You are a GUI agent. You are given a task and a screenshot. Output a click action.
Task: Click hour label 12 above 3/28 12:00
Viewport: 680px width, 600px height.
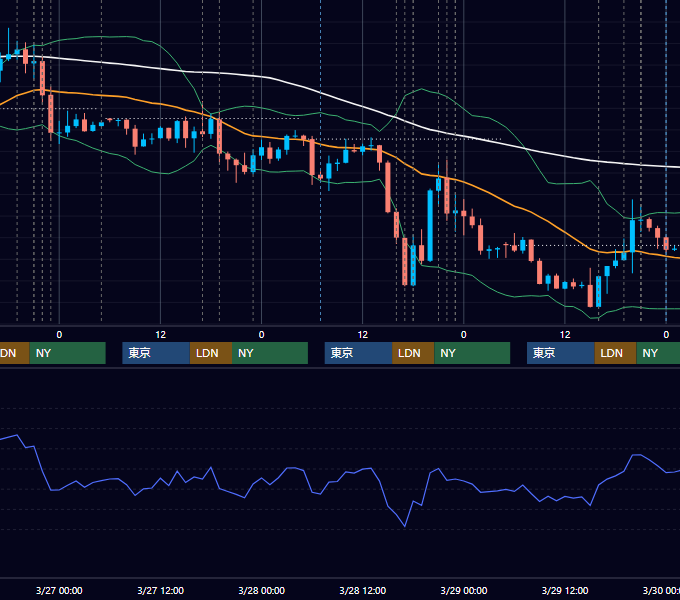[363, 335]
